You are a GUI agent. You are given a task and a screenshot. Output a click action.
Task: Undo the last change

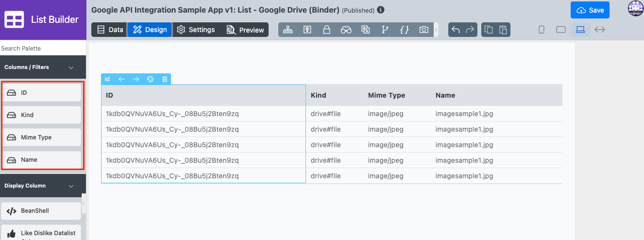[456, 30]
